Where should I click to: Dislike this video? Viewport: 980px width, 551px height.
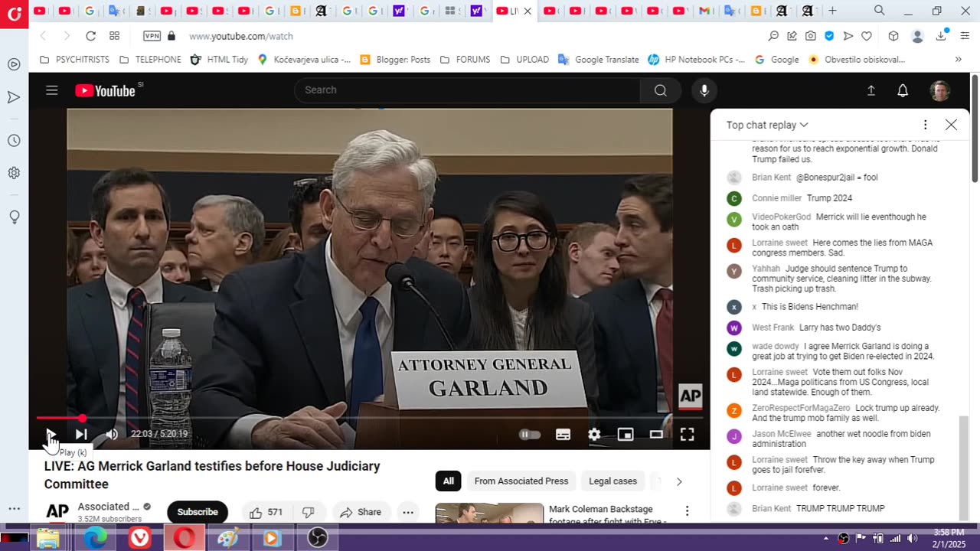[309, 512]
